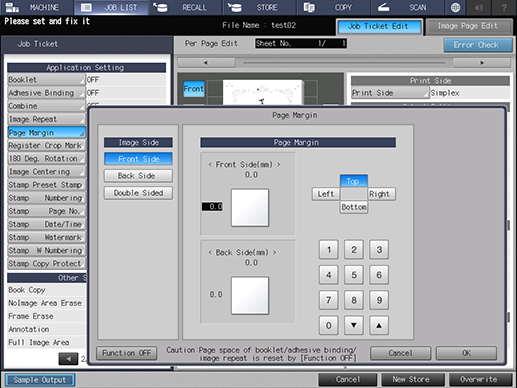Image resolution: width=517 pixels, height=388 pixels.
Task: Open Stamp Numbering setting
Action: (x=46, y=198)
